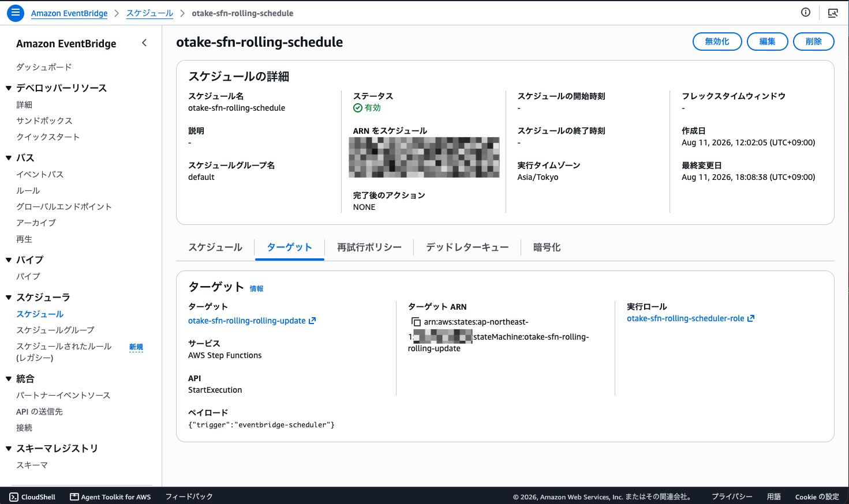The width and height of the screenshot is (849, 504).
Task: Launch Agent Toolkit for AWS
Action: pyautogui.click(x=110, y=497)
